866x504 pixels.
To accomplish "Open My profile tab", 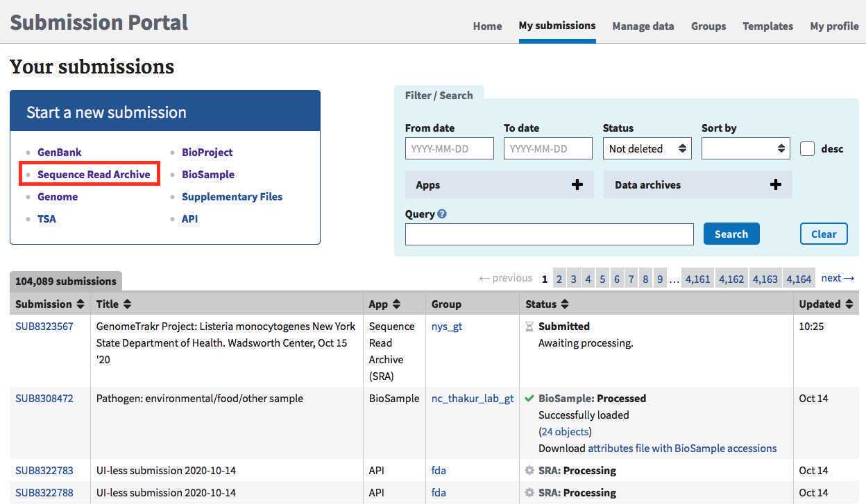I will (834, 26).
